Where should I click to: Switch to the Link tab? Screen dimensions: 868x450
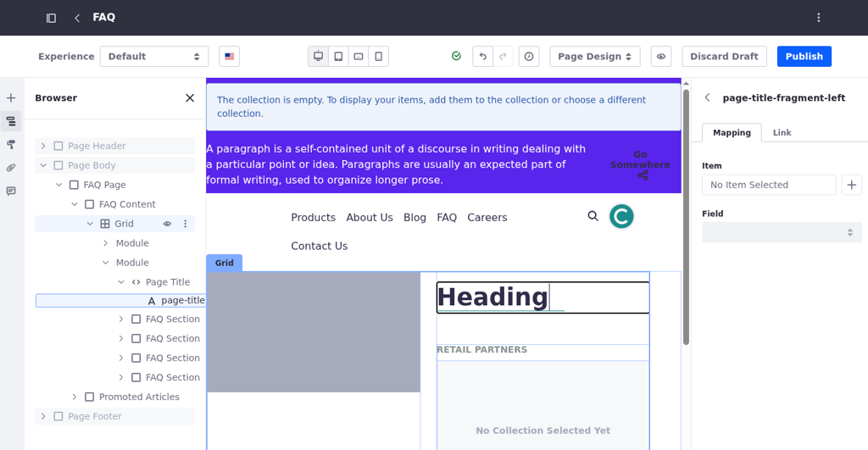[x=782, y=133]
